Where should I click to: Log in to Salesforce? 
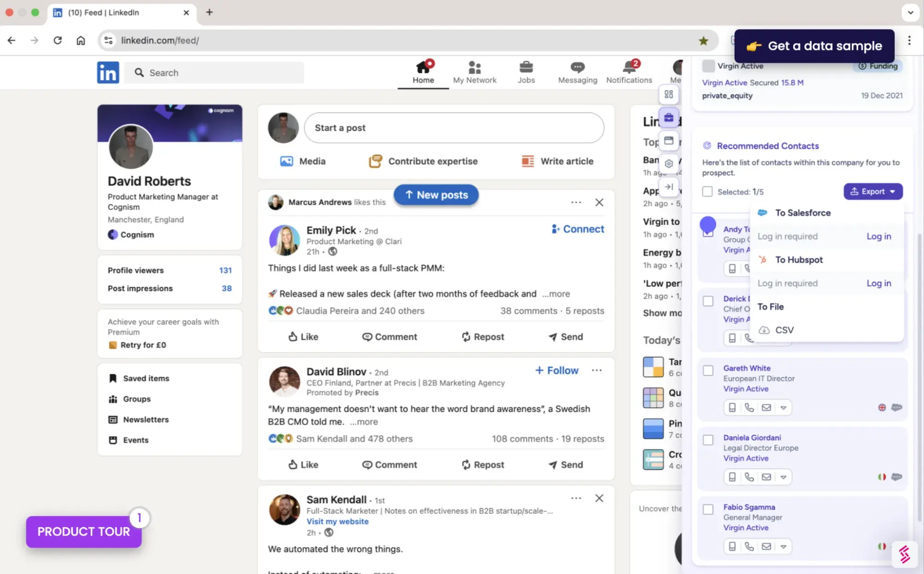879,236
